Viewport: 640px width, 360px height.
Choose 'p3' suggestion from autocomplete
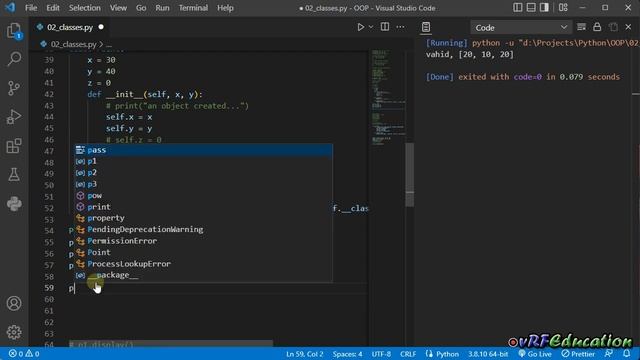coord(203,184)
